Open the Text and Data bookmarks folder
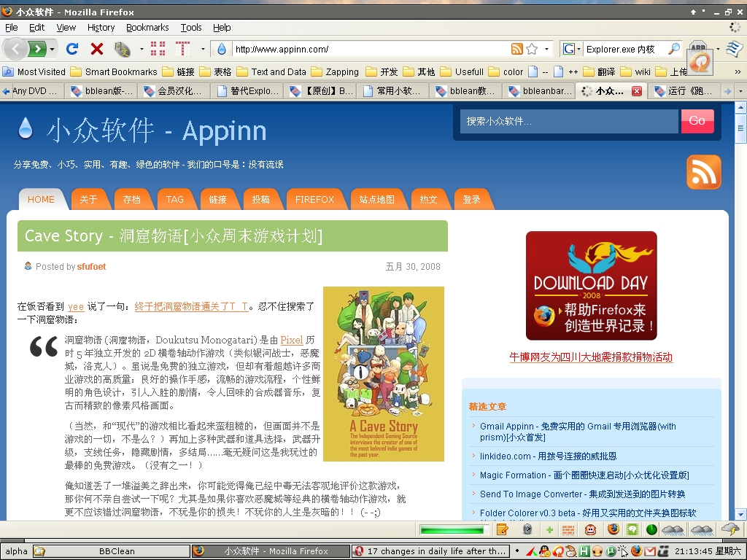Screen dimensions: 747x560 tap(271, 72)
